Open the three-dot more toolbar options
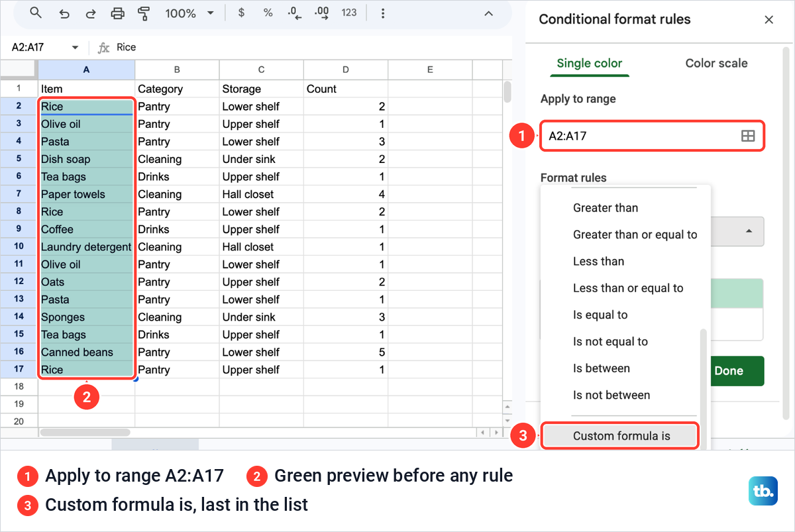Image resolution: width=795 pixels, height=532 pixels. (x=382, y=13)
